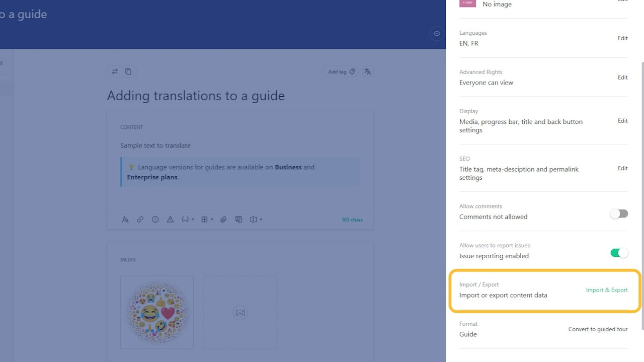Open the variables dropdown in the toolbar
644x362 pixels.
(x=187, y=219)
